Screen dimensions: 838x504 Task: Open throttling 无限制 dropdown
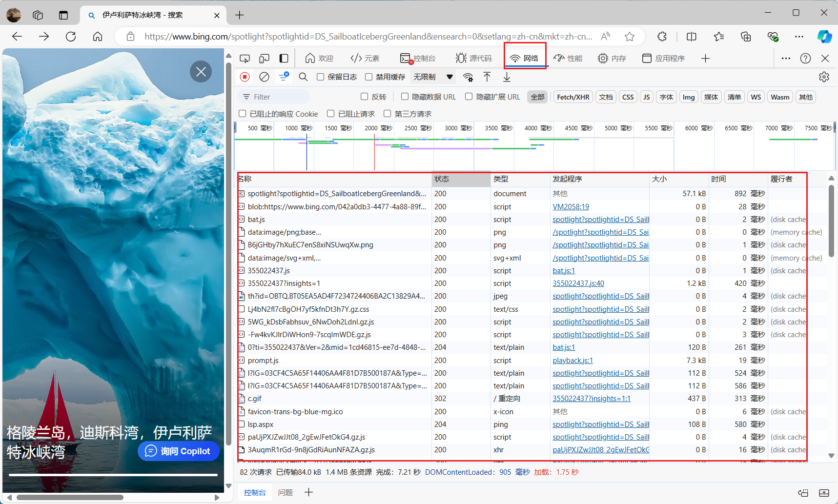coord(433,77)
